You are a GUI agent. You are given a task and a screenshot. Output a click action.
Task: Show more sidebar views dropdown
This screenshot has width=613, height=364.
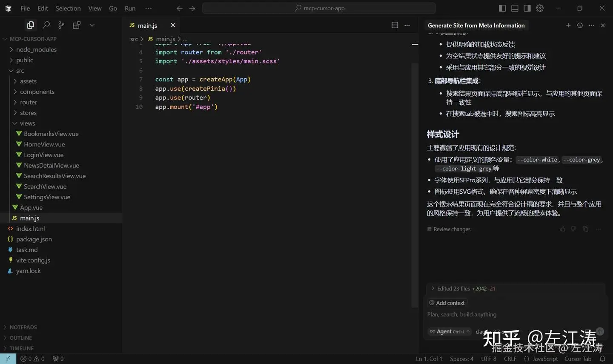[x=92, y=25]
